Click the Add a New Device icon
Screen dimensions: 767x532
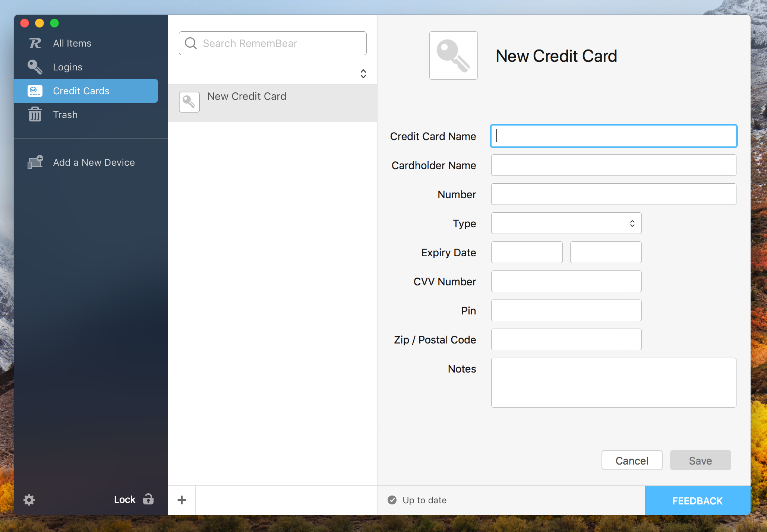click(35, 162)
